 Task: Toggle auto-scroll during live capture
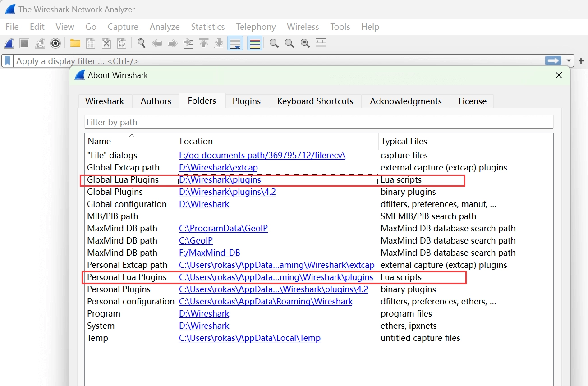[235, 43]
